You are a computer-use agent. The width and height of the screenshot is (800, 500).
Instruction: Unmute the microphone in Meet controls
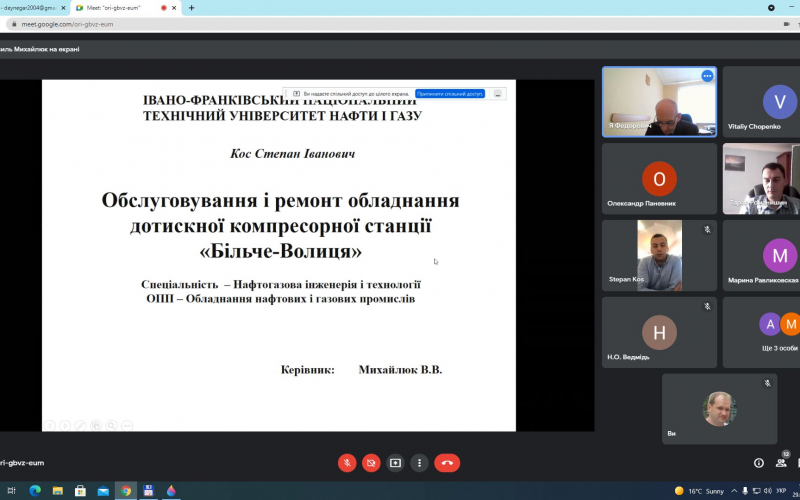347,463
